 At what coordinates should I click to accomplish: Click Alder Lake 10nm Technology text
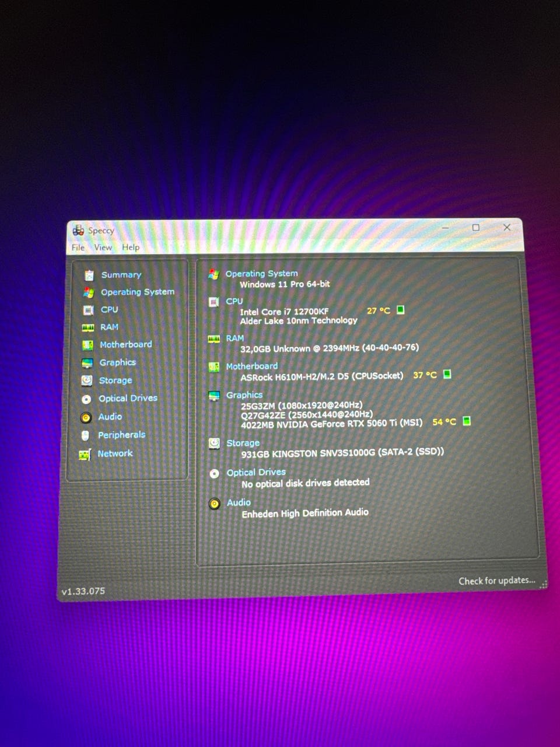(x=299, y=321)
